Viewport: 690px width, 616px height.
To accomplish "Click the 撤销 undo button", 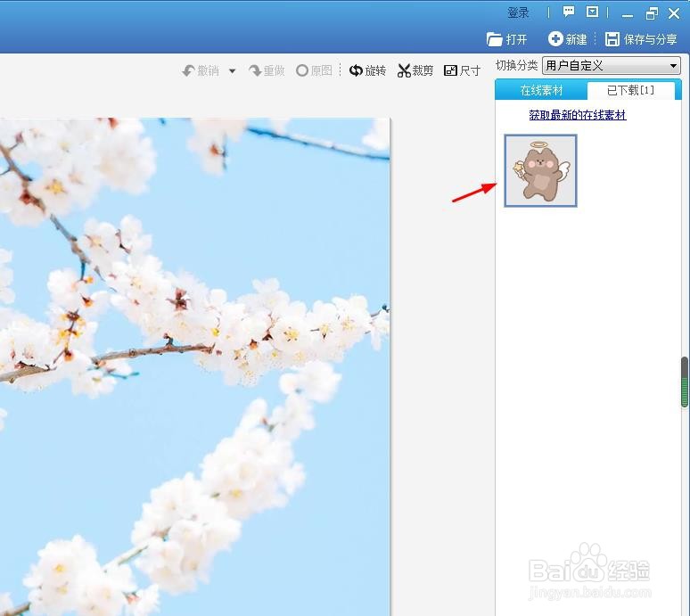I will [x=201, y=70].
